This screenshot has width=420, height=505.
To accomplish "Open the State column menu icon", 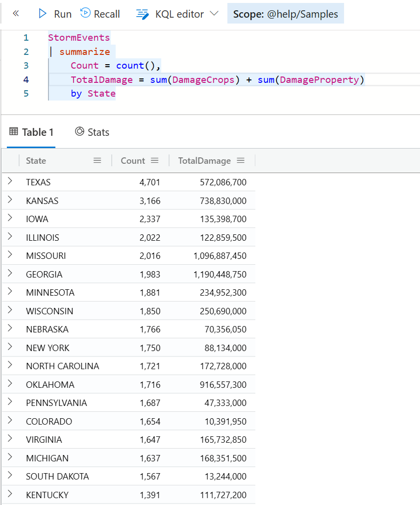I will (x=97, y=160).
